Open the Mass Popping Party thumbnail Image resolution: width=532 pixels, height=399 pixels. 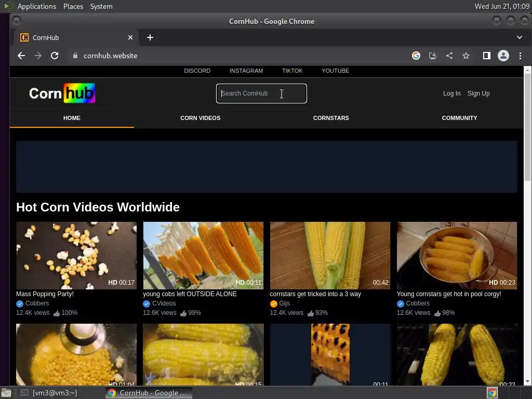click(76, 256)
